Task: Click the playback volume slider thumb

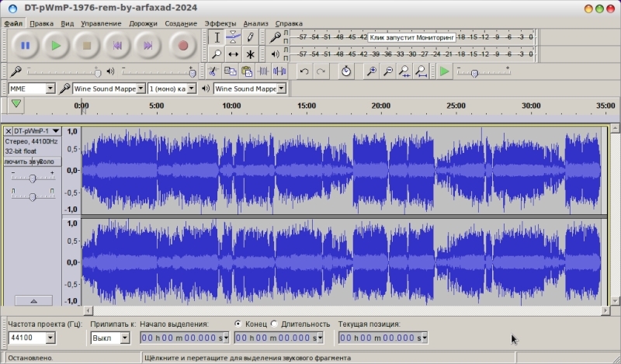Action: point(193,73)
